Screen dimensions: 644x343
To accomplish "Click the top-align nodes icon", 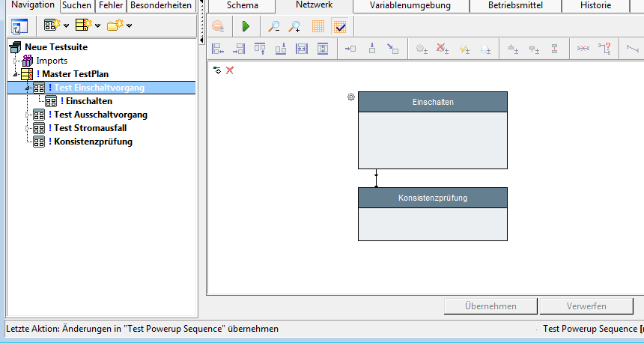I will click(260, 49).
